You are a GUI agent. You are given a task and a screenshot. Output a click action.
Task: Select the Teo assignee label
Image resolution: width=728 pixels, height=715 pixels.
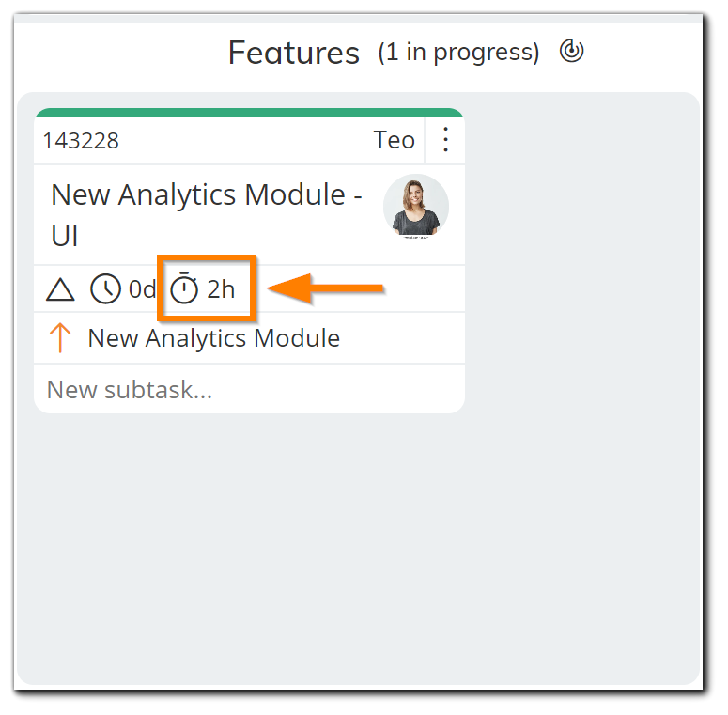394,140
